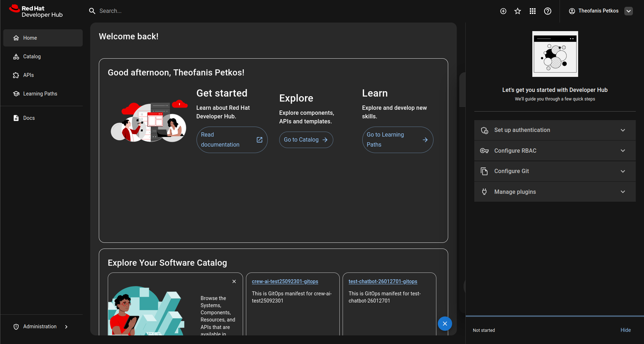Open APIs from the sidebar
Screen dimensions: 644x344
pyautogui.click(x=43, y=75)
